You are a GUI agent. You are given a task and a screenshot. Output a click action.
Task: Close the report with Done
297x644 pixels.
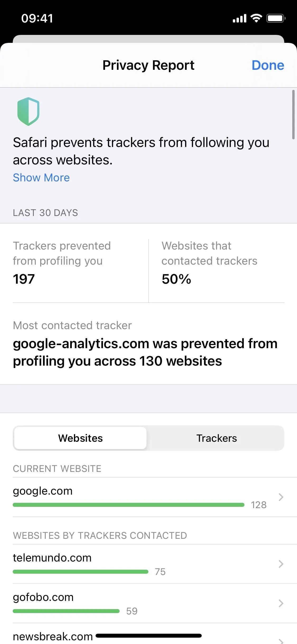pos(268,65)
